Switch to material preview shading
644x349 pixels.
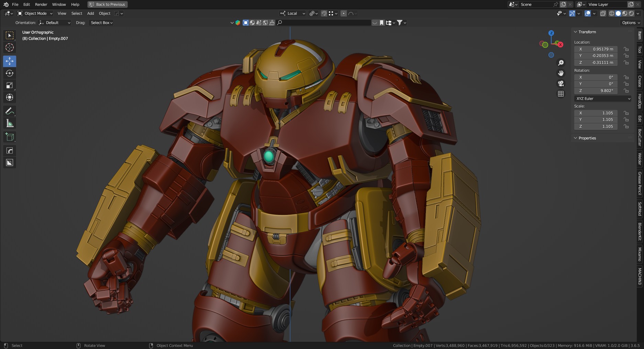tap(625, 13)
